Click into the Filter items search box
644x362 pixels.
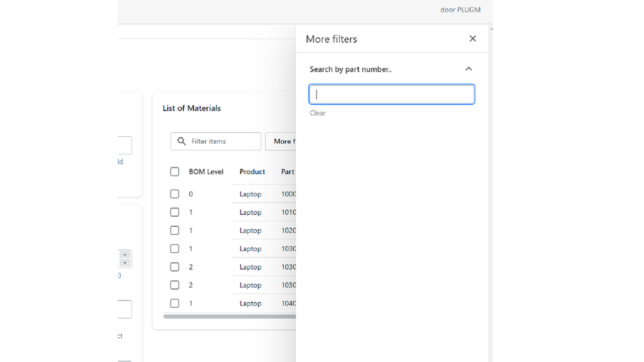[216, 141]
